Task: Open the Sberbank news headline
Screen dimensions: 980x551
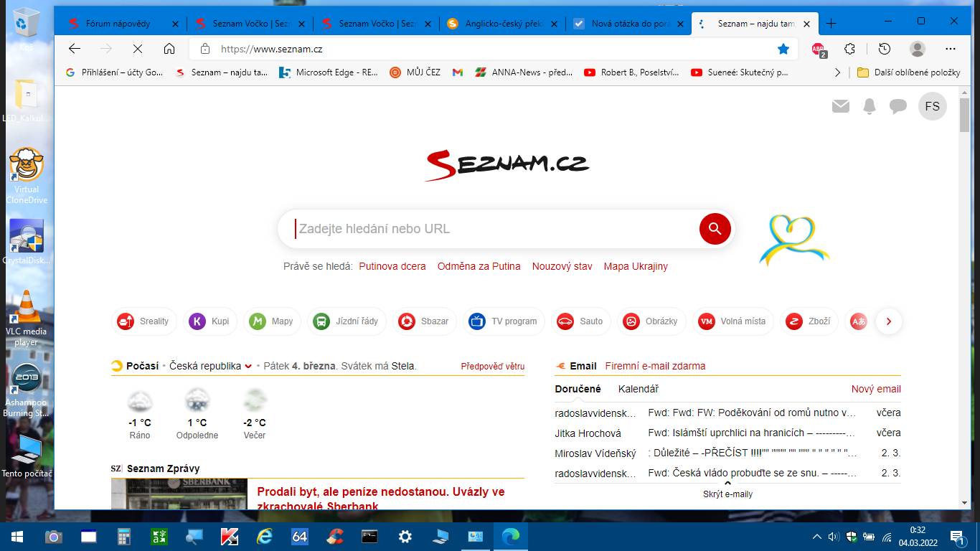Action: point(380,499)
